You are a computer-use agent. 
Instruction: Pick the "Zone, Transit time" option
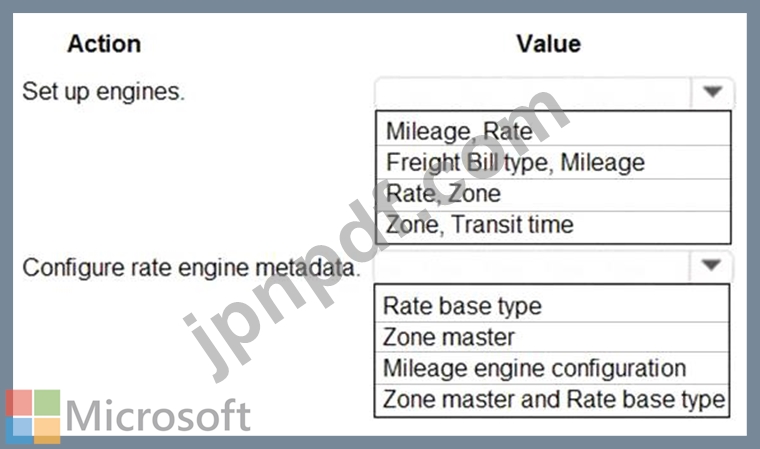[x=479, y=224]
